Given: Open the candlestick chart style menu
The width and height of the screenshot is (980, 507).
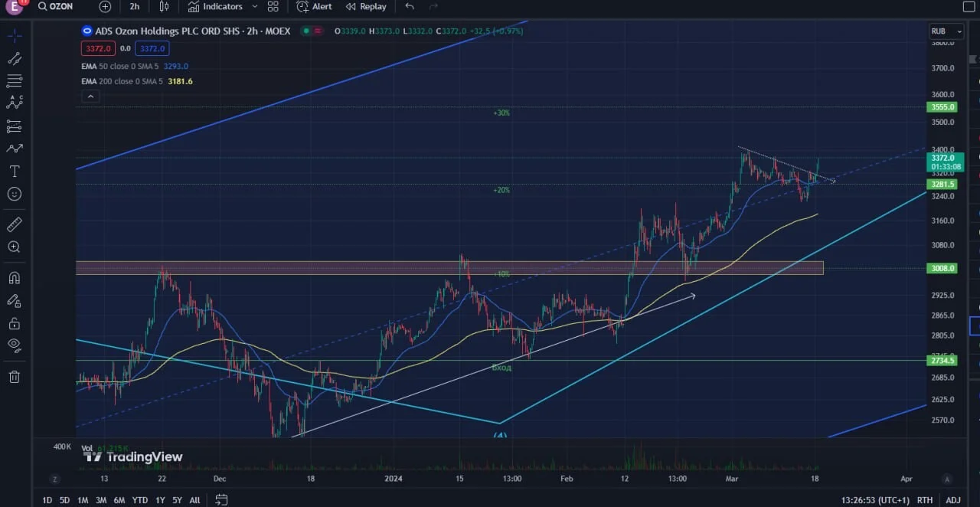Looking at the screenshot, I should 164,6.
